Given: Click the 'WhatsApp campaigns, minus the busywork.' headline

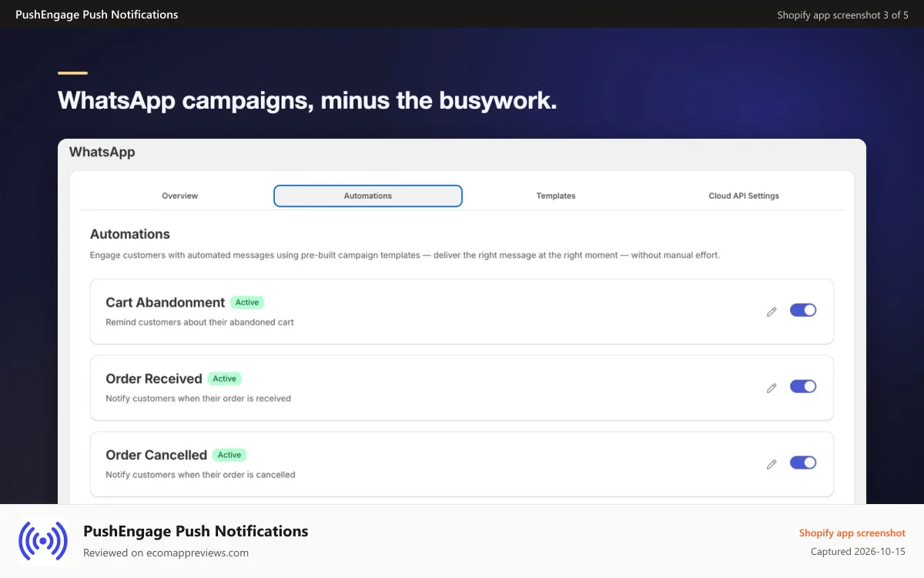Looking at the screenshot, I should point(307,100).
